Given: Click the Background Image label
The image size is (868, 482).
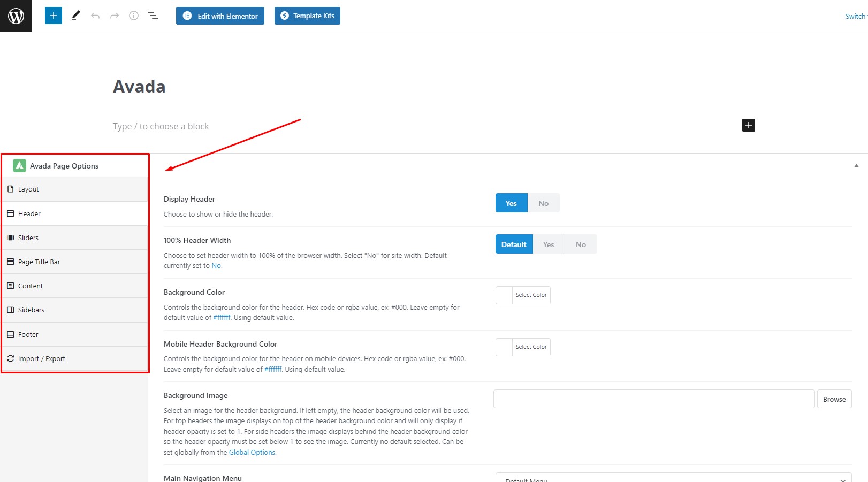Looking at the screenshot, I should point(196,395).
